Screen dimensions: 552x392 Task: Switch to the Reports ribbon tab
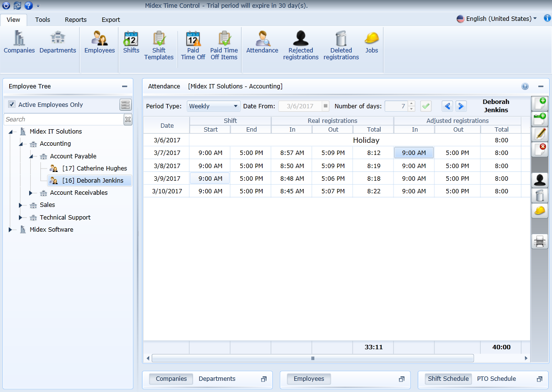coord(75,20)
